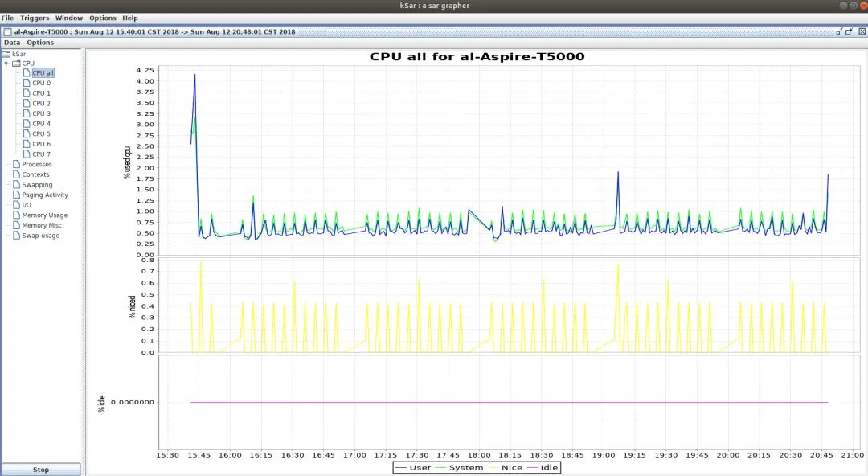Open the Processes graph
Viewport: 868px width, 476px height.
tap(37, 164)
